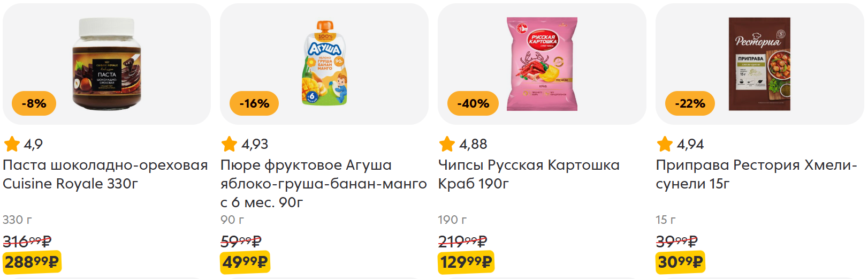Click the star rating icon next to 4,9
The height and width of the screenshot is (279, 868).
[12, 144]
